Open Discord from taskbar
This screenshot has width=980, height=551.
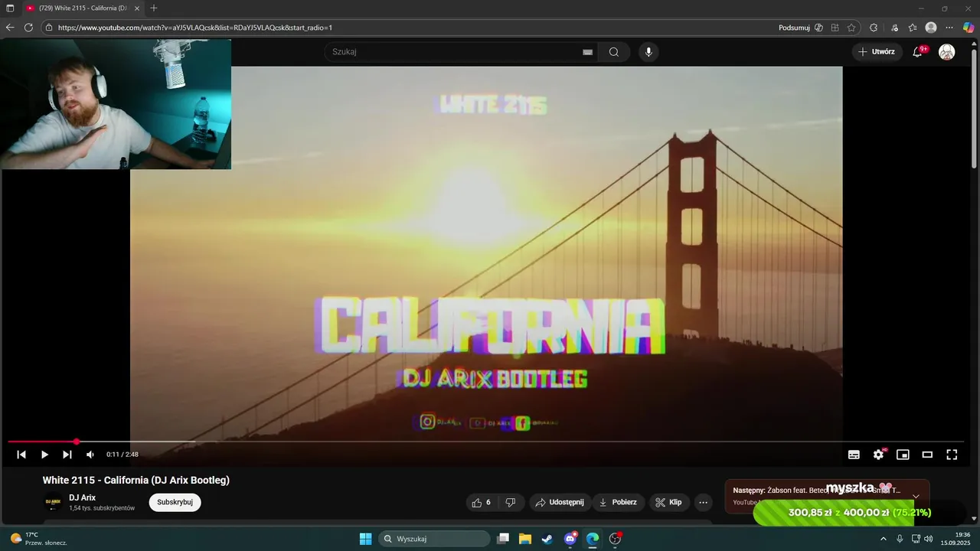[x=570, y=539]
